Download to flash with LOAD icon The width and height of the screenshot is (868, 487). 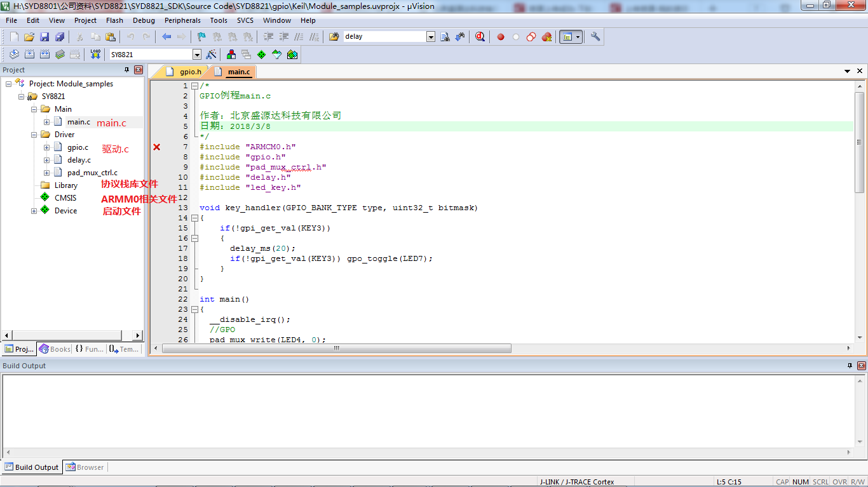[x=95, y=55]
